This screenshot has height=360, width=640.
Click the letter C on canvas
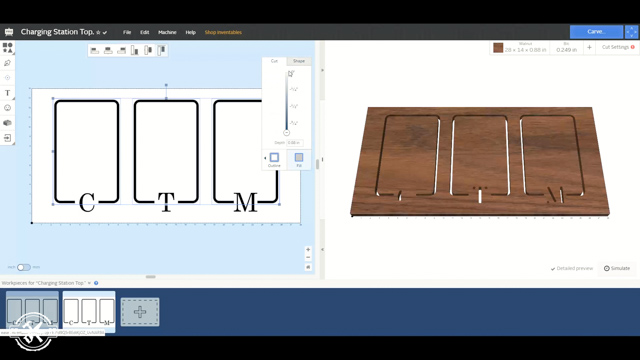point(87,202)
